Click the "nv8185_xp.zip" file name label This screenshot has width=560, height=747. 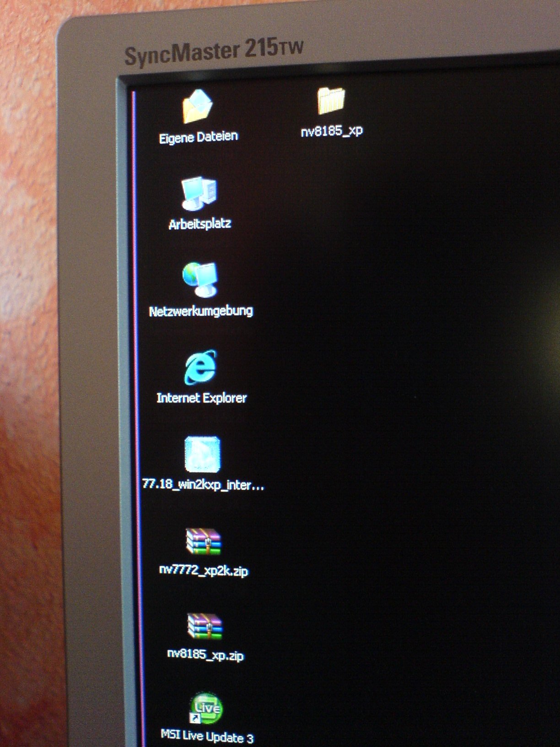coord(205,655)
